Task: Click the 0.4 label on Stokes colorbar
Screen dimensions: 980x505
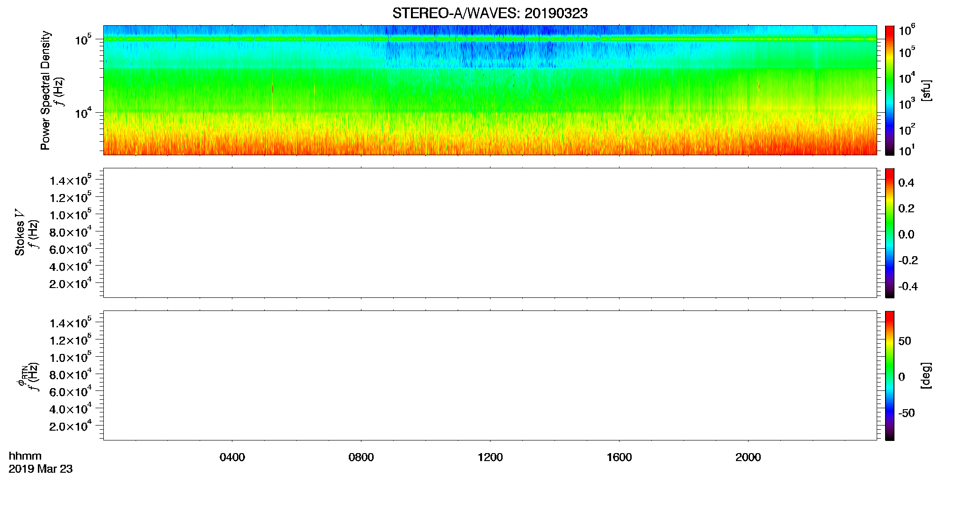Action: pos(906,183)
